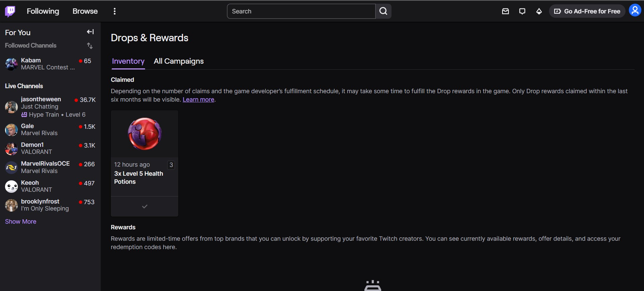Image resolution: width=644 pixels, height=291 pixels.
Task: Click Show More in sidebar
Action: 20,222
